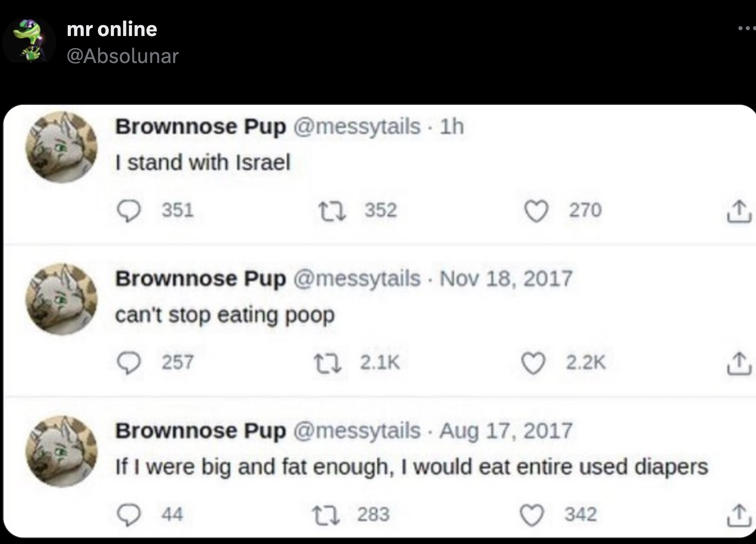756x544 pixels.
Task: Click the share icon on the diapers tweet
Action: [740, 515]
